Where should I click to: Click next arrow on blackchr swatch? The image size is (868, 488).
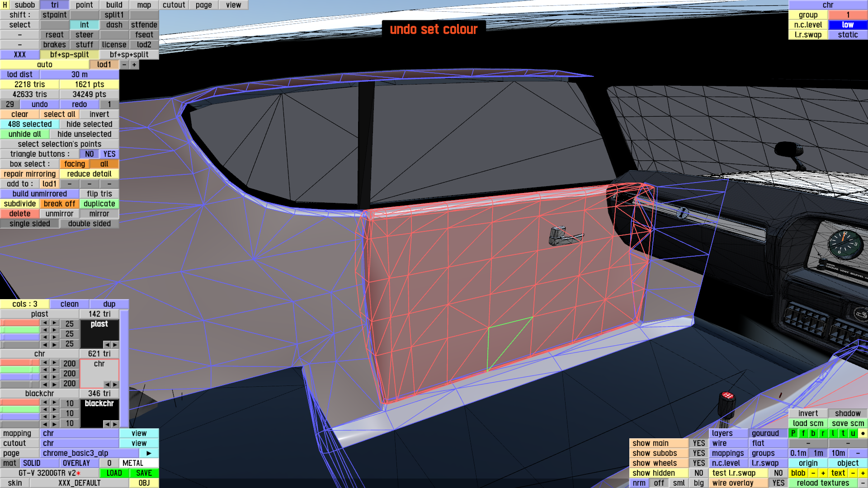pos(115,424)
